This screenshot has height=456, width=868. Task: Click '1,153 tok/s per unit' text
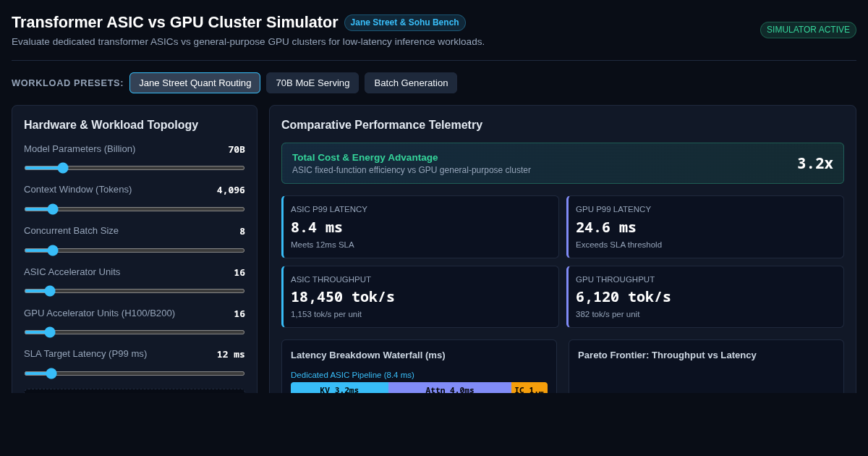(326, 314)
